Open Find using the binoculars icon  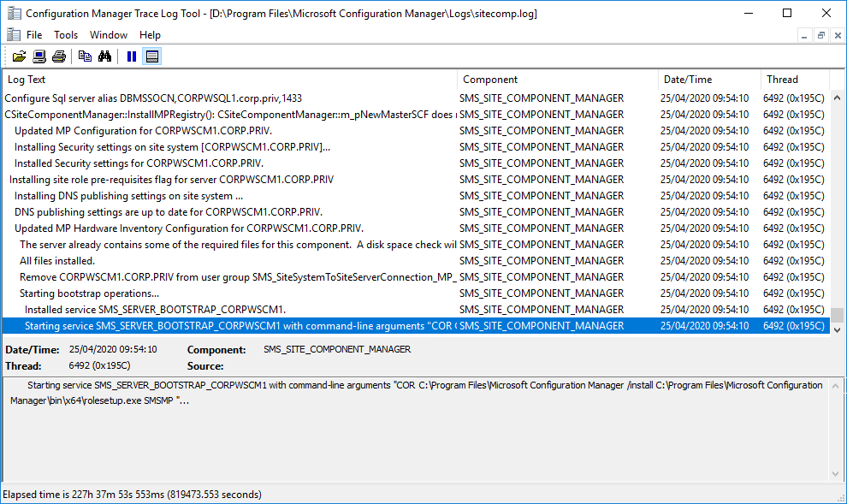(104, 56)
